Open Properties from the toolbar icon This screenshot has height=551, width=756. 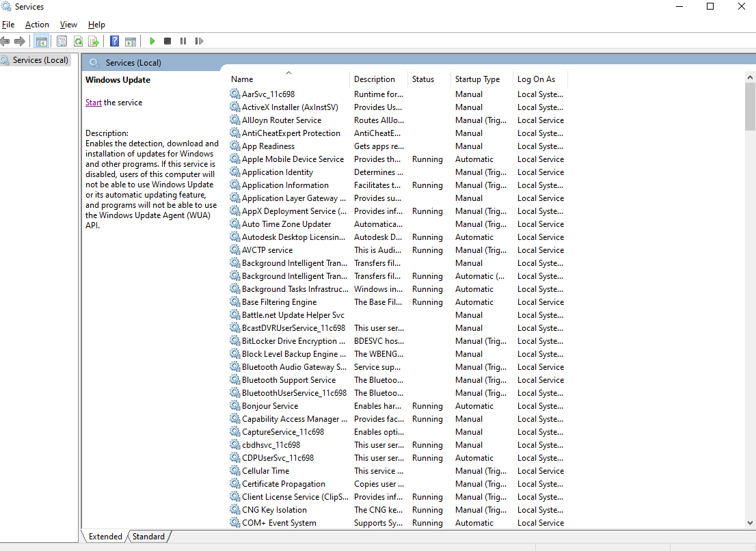click(x=62, y=42)
